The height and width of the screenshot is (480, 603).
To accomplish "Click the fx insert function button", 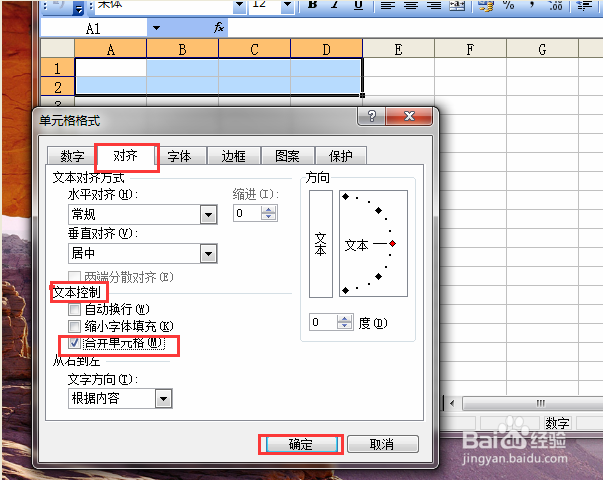I will tap(218, 28).
